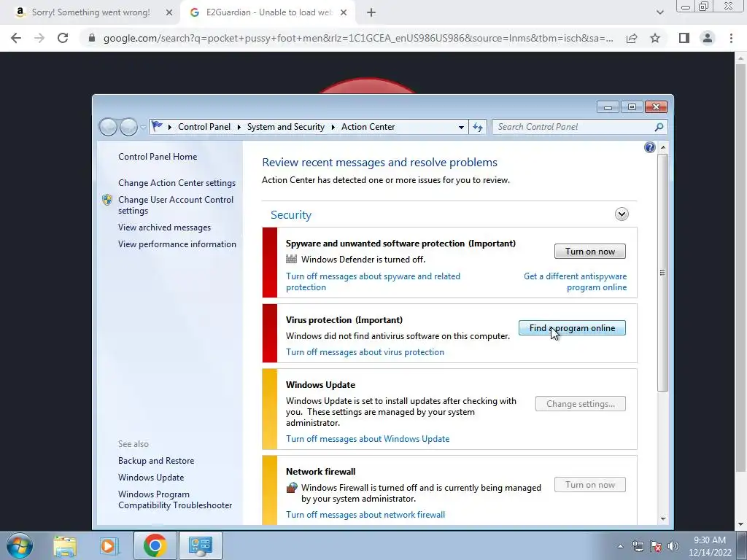
Task: Open a new Chrome tab
Action: click(x=371, y=13)
